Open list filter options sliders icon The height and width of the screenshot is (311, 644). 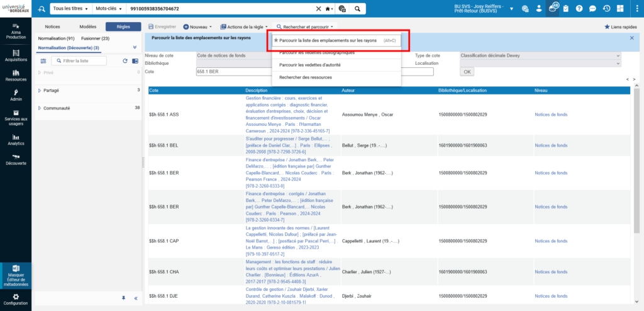click(x=43, y=61)
